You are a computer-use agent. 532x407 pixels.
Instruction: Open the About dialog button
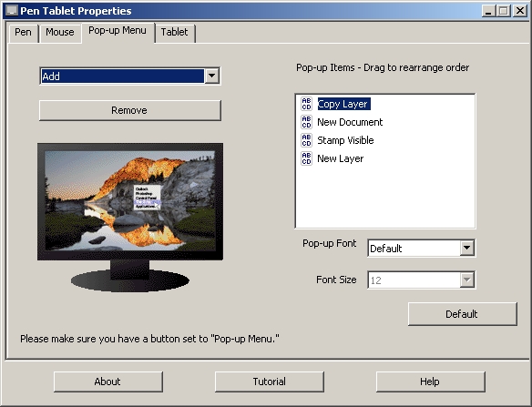pos(107,382)
